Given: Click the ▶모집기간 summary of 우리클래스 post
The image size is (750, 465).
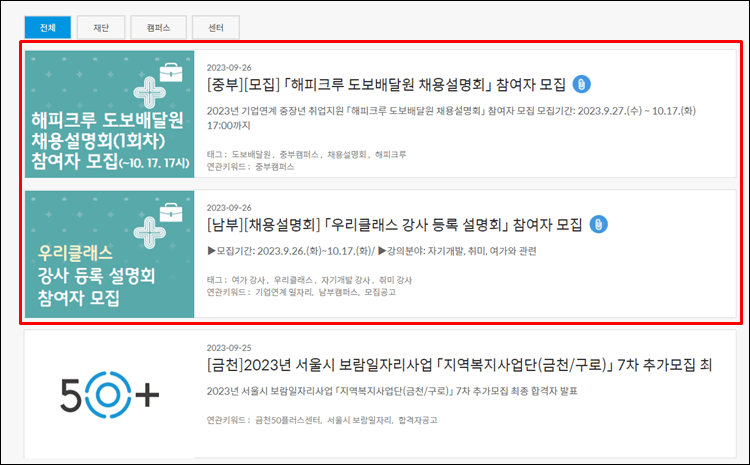Looking at the screenshot, I should pos(372,251).
